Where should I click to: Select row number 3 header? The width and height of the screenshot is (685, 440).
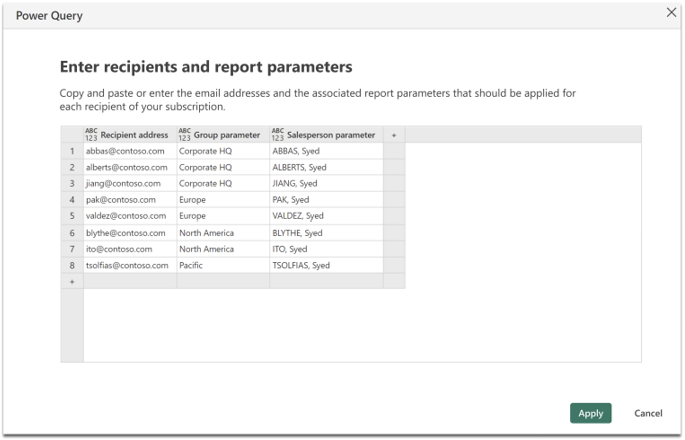(73, 184)
